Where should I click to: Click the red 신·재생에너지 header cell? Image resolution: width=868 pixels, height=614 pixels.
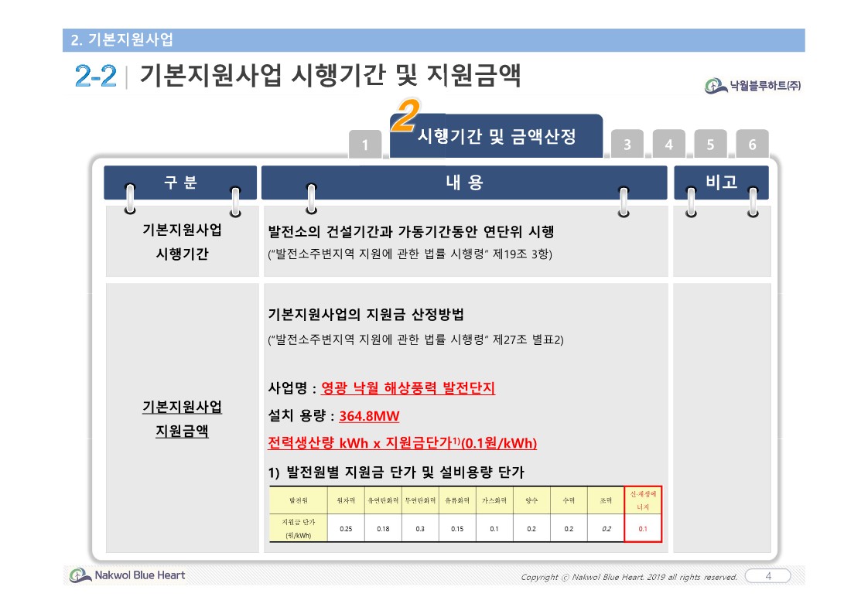point(643,500)
